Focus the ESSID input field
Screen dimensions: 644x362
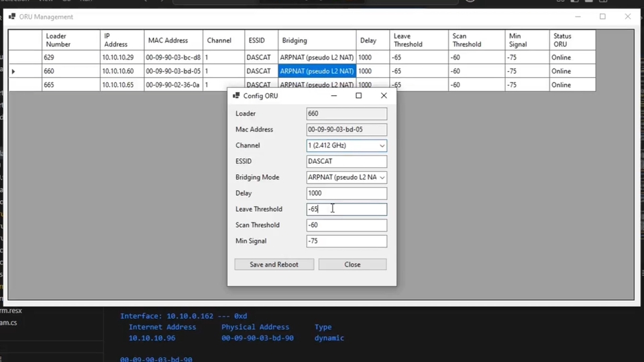pos(346,161)
